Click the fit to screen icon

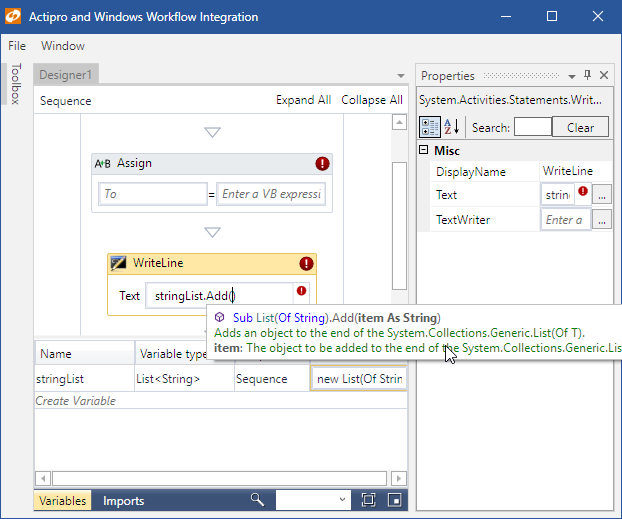click(x=369, y=500)
